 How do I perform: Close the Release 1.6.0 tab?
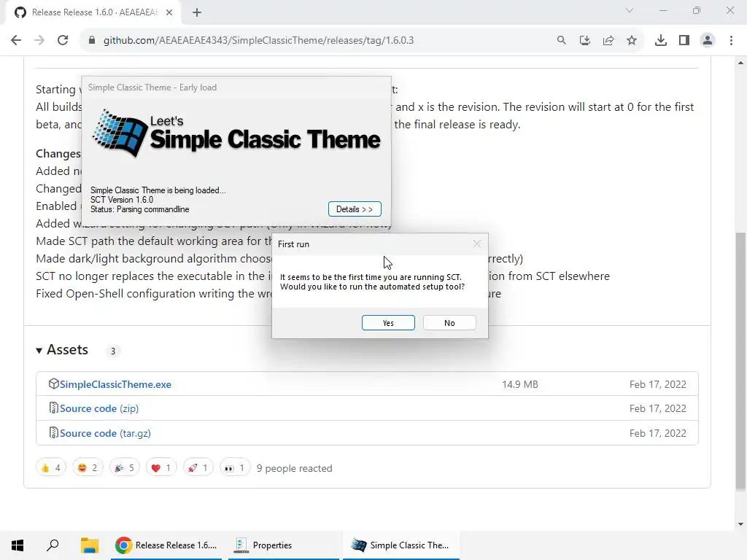point(169,13)
